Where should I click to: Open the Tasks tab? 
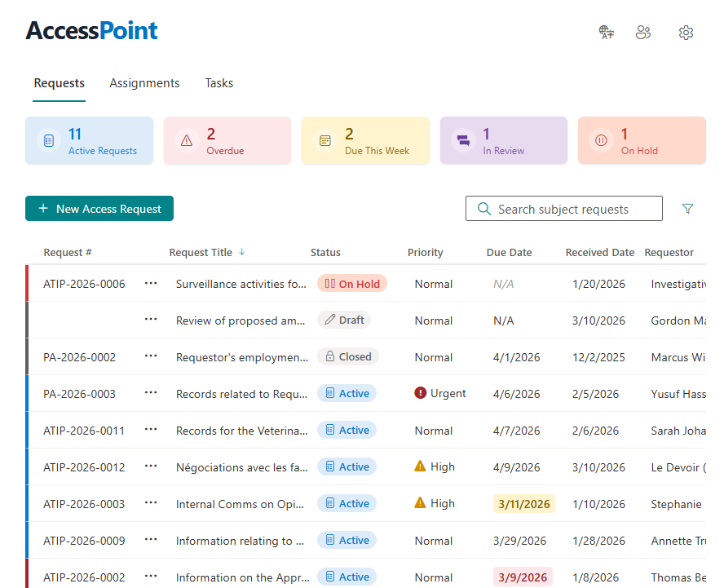(x=219, y=82)
